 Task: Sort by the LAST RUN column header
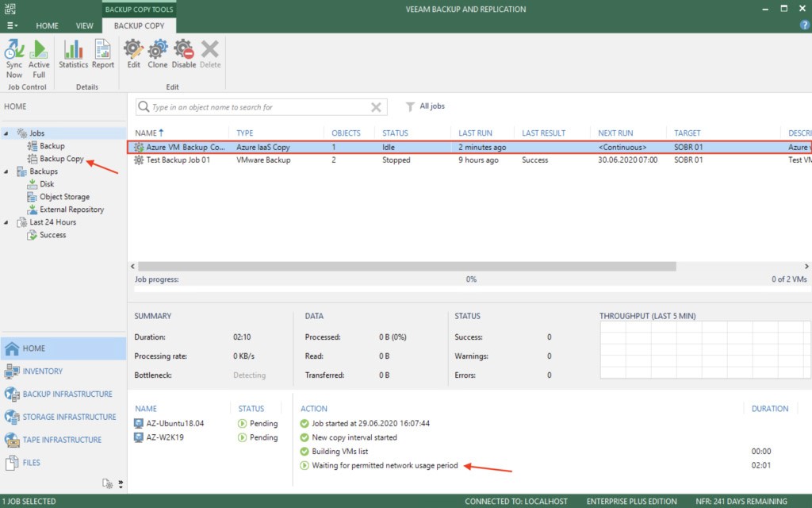point(476,133)
